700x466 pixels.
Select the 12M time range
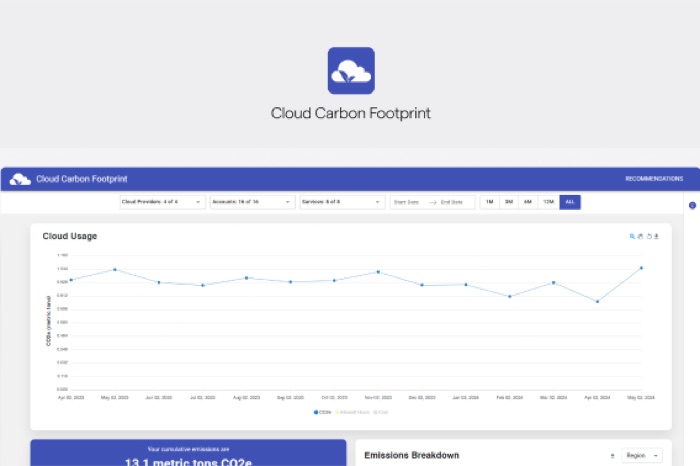548,202
